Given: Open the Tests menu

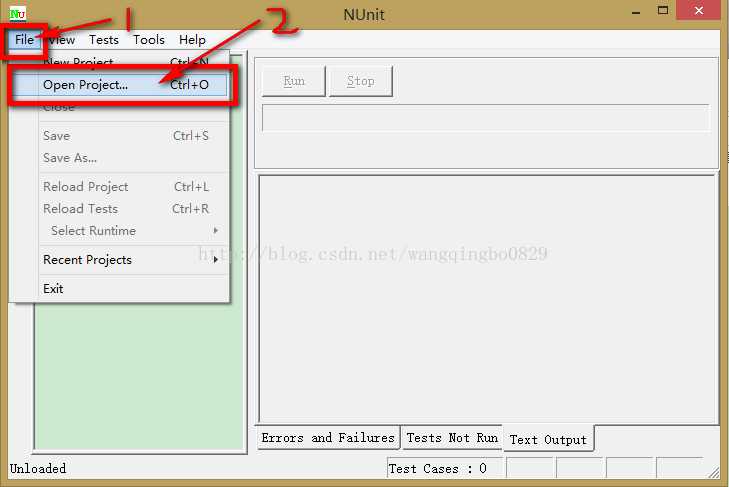Looking at the screenshot, I should coord(104,40).
